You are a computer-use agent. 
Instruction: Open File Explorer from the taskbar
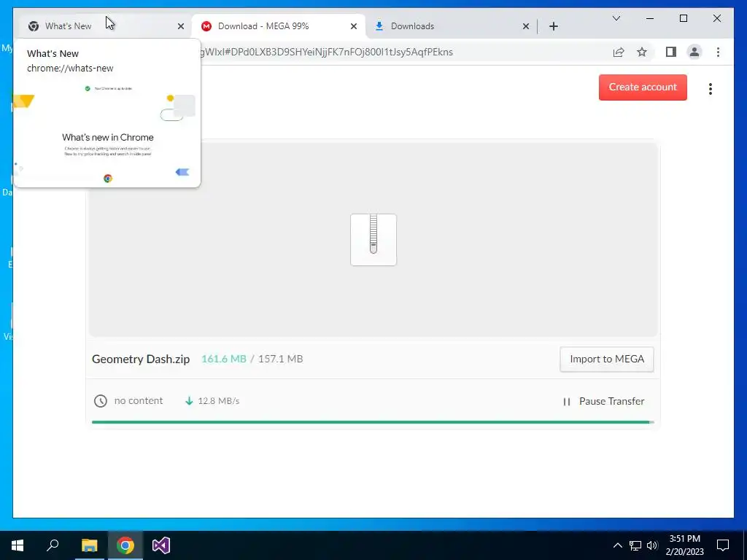pos(89,545)
